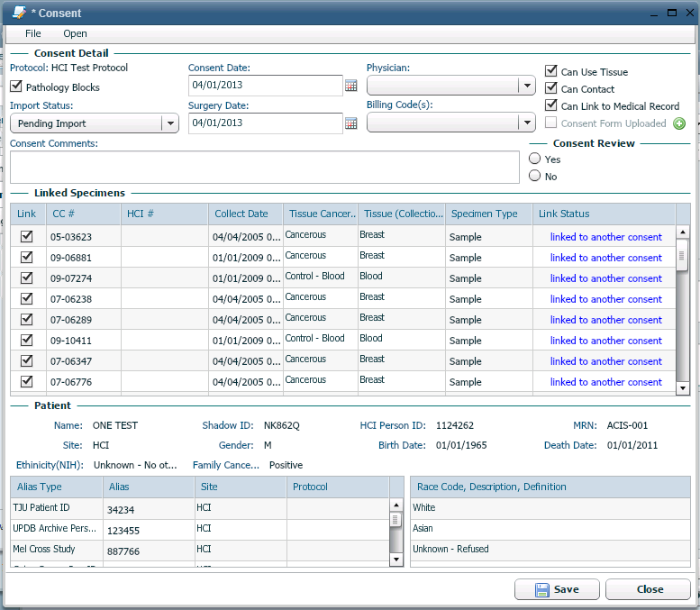Select the Mel Cross Study alias row

200,551
